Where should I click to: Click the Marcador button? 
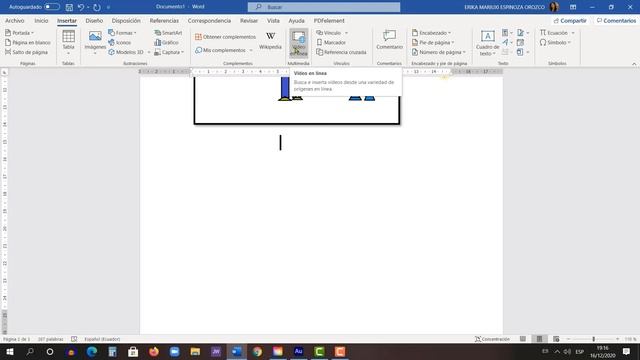point(331,42)
